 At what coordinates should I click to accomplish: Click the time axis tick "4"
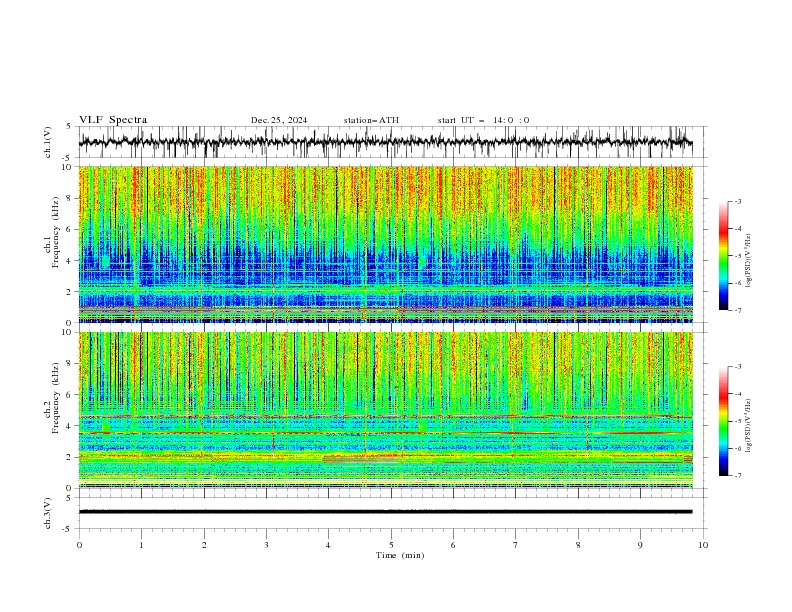(329, 545)
